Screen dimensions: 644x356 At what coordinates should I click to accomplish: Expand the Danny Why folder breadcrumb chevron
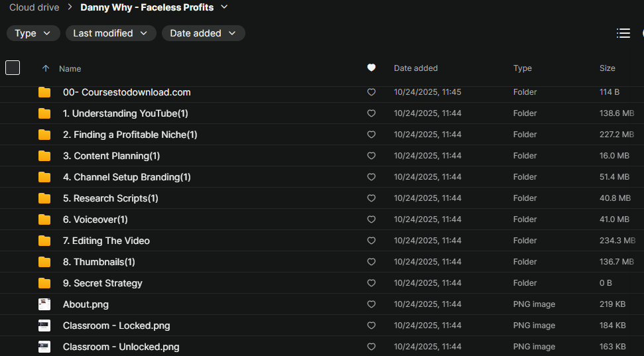tap(224, 7)
